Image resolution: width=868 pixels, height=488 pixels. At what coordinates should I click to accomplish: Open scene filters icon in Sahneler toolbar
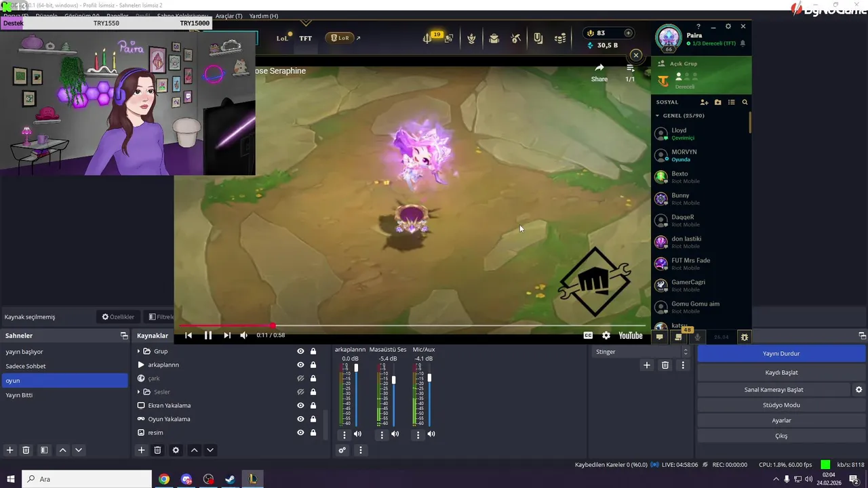pos(44,450)
